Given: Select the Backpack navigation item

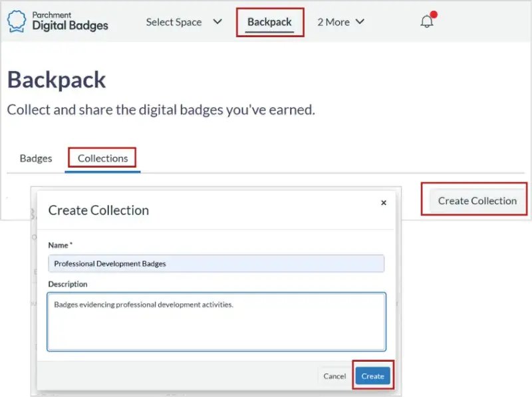Looking at the screenshot, I should click(270, 21).
